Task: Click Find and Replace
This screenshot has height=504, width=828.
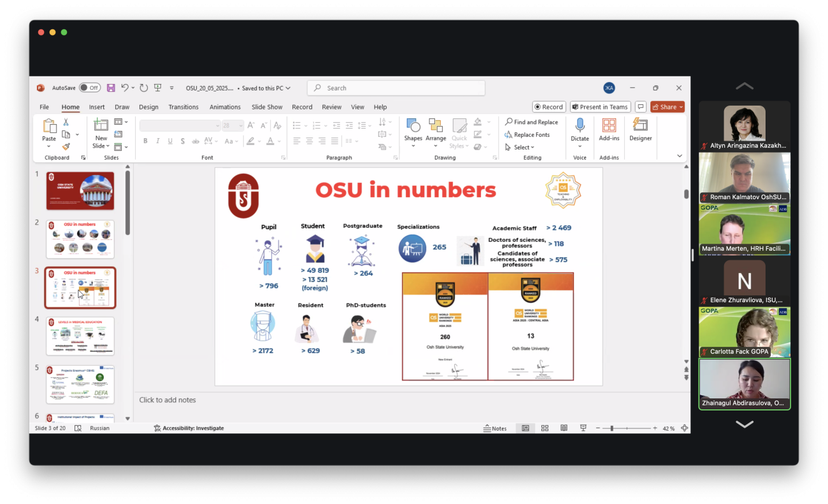Action: 531,122
